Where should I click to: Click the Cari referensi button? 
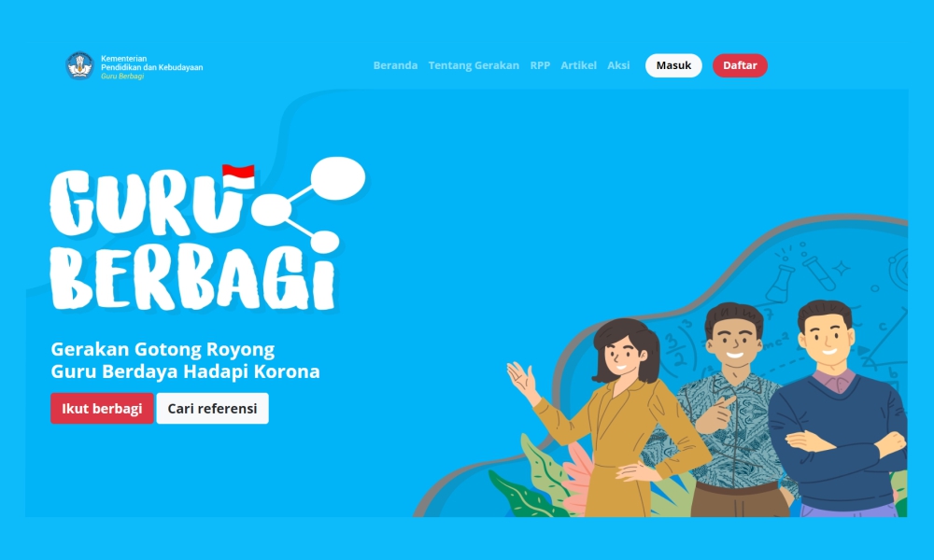tap(212, 408)
